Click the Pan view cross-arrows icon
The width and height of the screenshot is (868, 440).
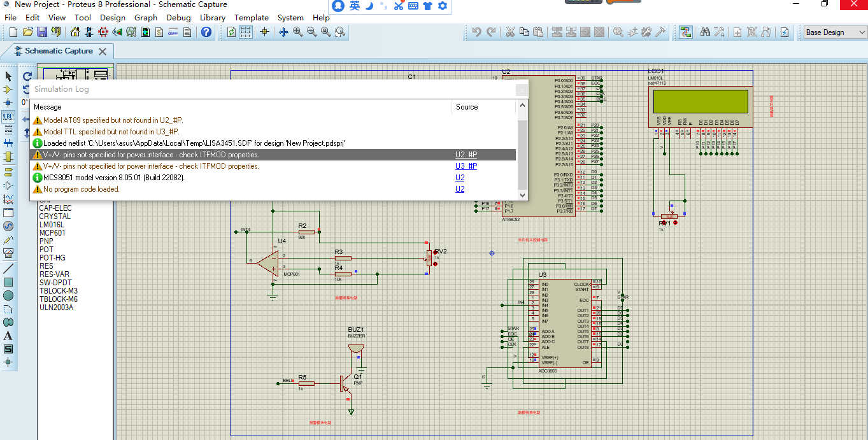click(x=283, y=32)
